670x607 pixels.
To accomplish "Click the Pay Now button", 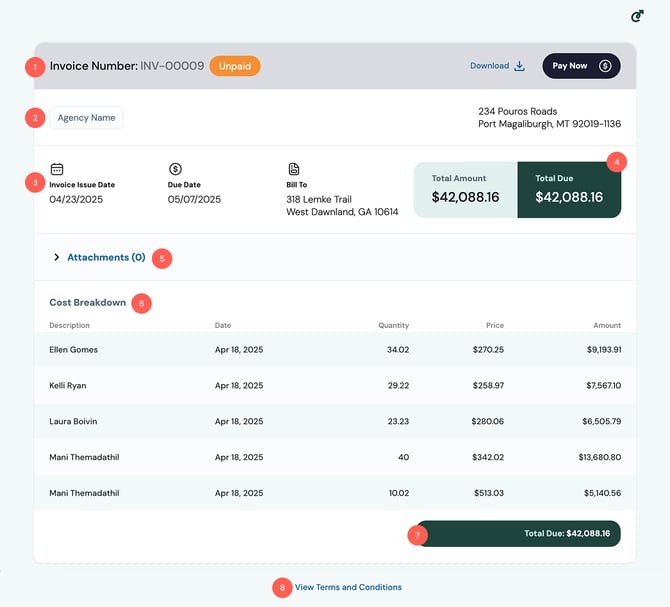I will (x=581, y=66).
